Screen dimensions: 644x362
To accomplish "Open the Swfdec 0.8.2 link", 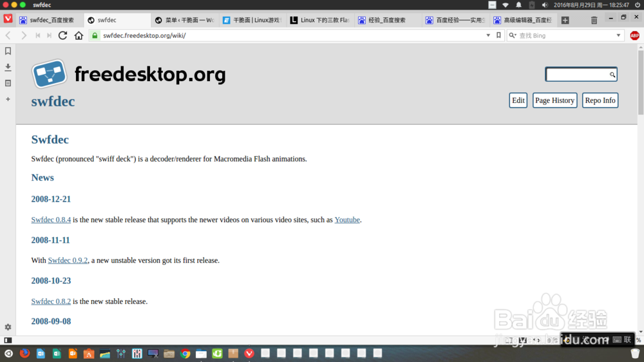I will 51,301.
